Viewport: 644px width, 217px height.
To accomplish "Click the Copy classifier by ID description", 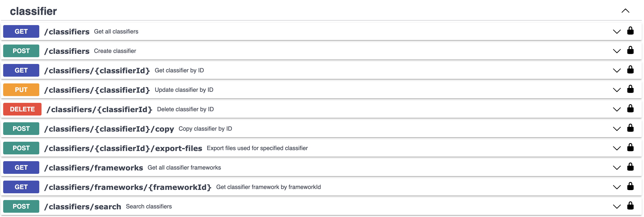I will click(205, 128).
